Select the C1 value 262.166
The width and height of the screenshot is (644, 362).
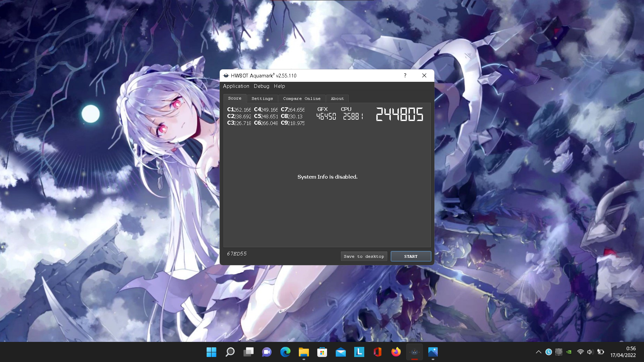(243, 110)
